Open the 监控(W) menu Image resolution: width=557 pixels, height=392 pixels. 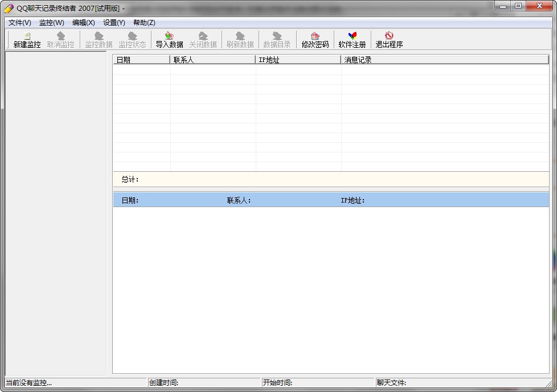[51, 22]
